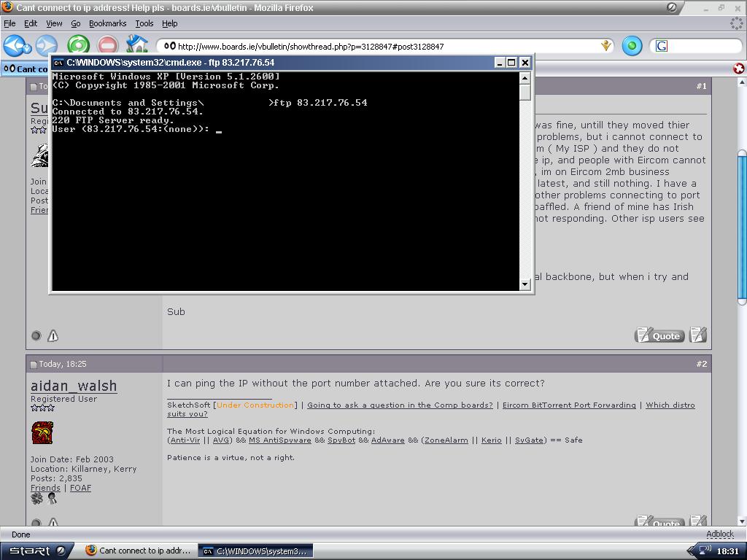This screenshot has height=560, width=747.
Task: Open the Go menu
Action: tap(75, 23)
